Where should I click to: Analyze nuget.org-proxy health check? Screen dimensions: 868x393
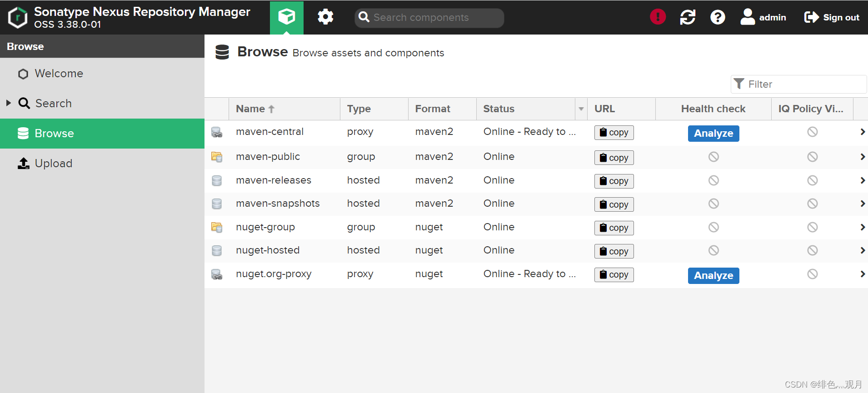pos(713,275)
